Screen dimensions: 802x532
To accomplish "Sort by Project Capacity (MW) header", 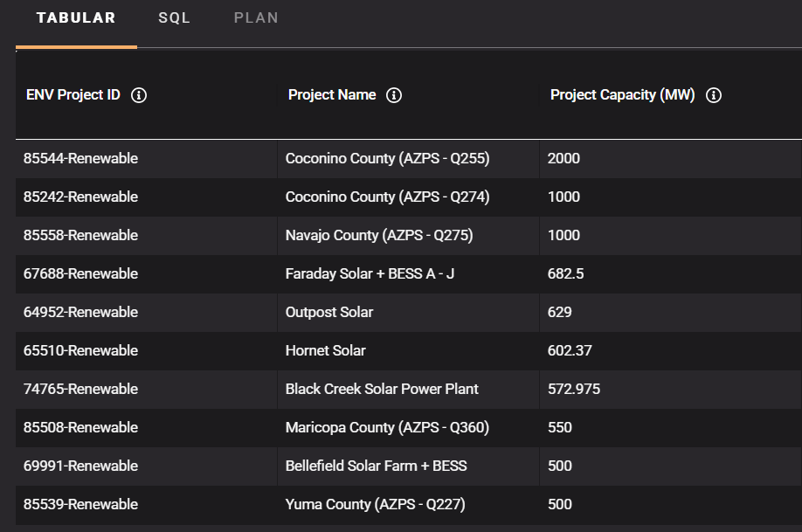I will coord(622,95).
